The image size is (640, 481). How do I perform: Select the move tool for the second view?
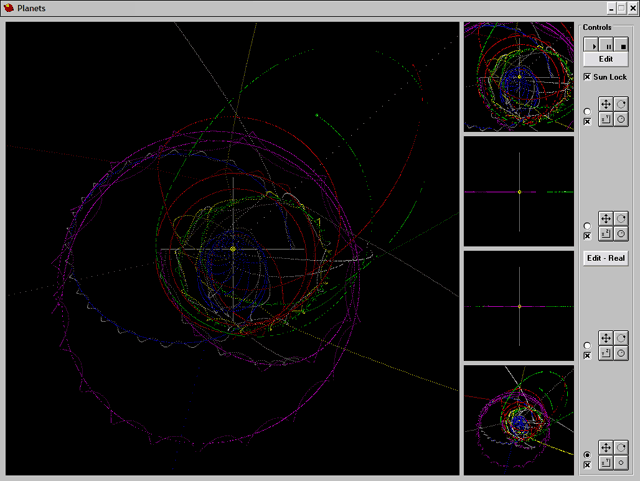(606, 218)
